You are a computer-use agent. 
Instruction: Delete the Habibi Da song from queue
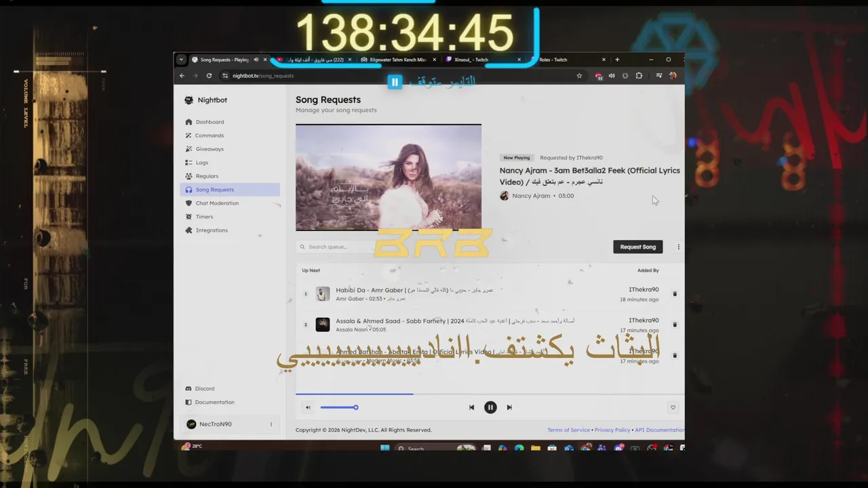(674, 294)
